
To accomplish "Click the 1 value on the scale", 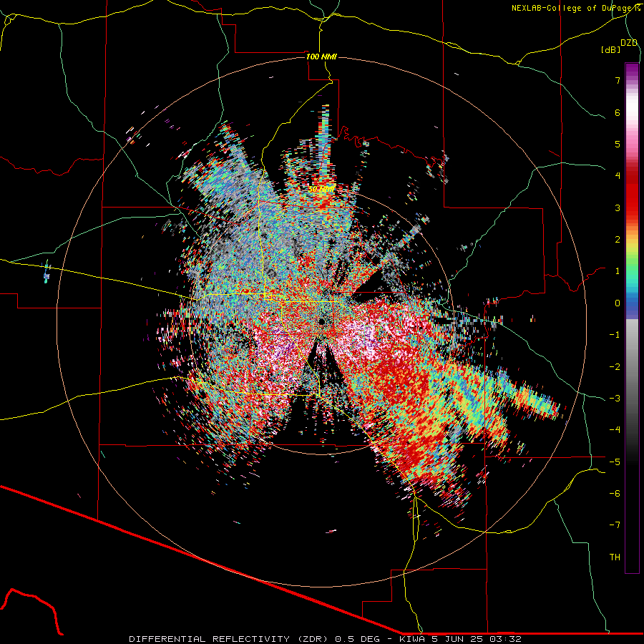I will coord(618,271).
